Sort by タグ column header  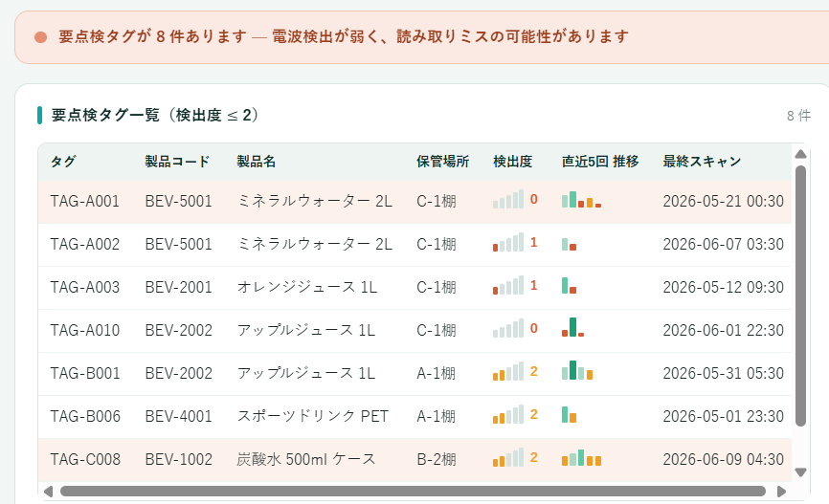coord(63,161)
